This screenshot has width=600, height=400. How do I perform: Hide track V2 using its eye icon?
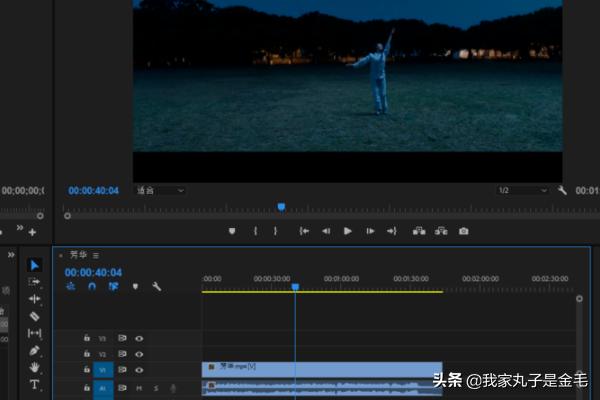coord(139,354)
